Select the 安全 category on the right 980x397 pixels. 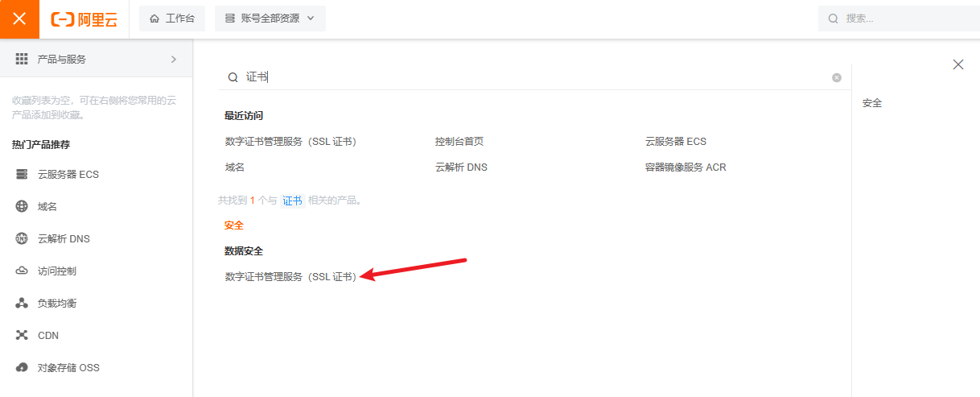872,103
